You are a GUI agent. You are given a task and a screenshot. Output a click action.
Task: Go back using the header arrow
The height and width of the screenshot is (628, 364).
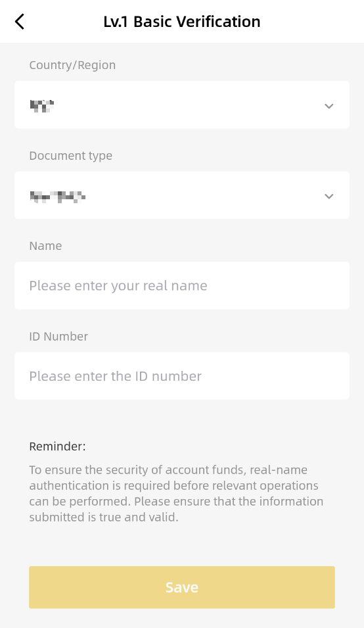[x=20, y=22]
